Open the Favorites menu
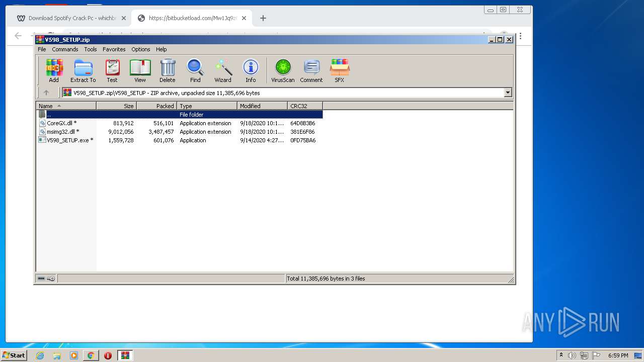This screenshot has width=644, height=362. tap(114, 49)
